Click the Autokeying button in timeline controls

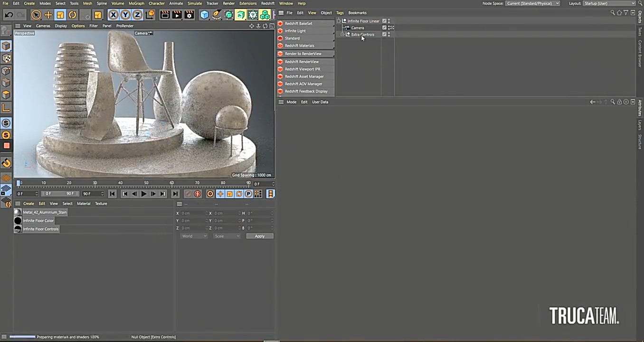pos(198,194)
